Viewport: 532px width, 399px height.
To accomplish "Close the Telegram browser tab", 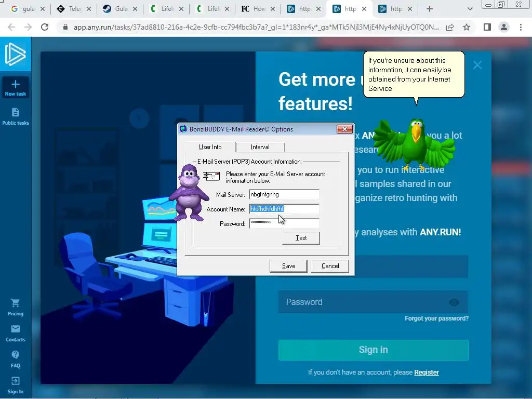I will point(88,9).
